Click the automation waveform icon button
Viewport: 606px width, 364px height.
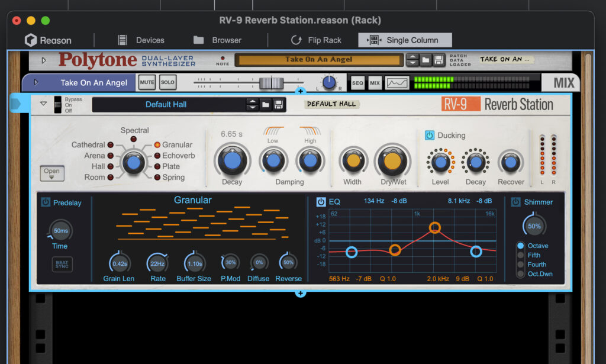pyautogui.click(x=397, y=83)
